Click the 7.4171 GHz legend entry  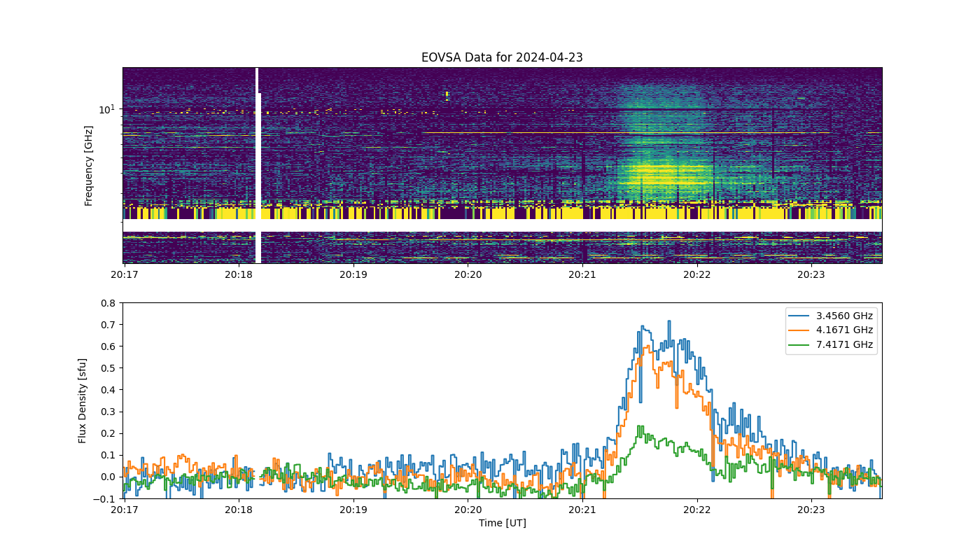pyautogui.click(x=832, y=344)
